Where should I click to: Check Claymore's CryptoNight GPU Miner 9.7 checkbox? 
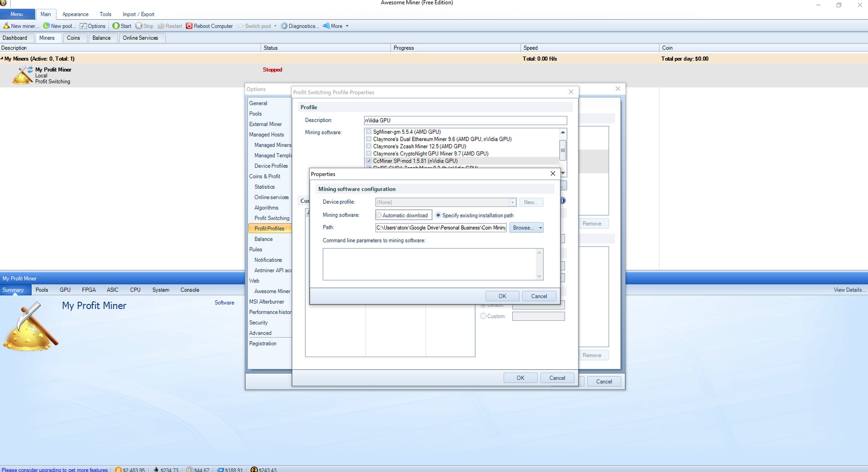pyautogui.click(x=369, y=153)
